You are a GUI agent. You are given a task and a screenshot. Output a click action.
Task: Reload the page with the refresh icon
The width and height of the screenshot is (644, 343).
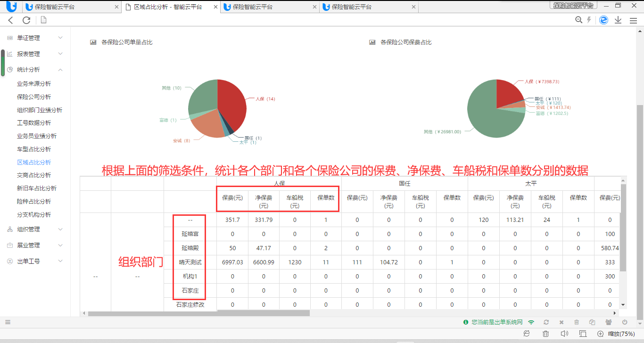click(26, 20)
